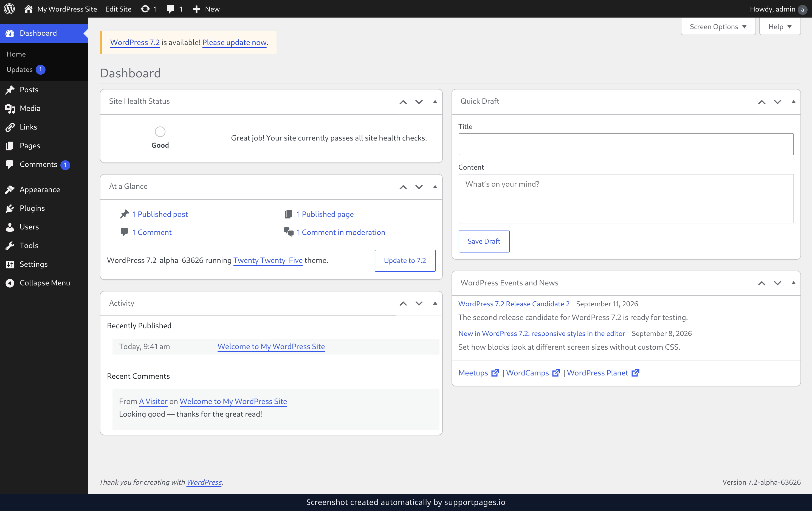Click the Save Draft button
812x511 pixels.
point(484,241)
